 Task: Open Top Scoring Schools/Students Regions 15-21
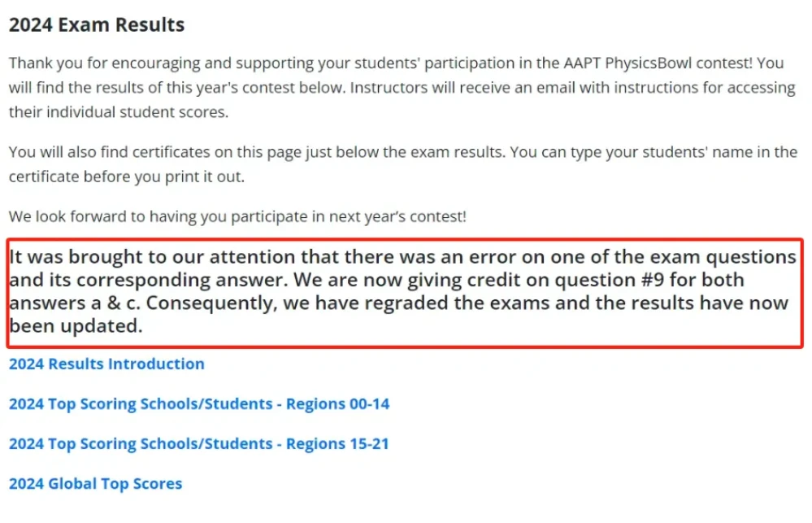199,443
